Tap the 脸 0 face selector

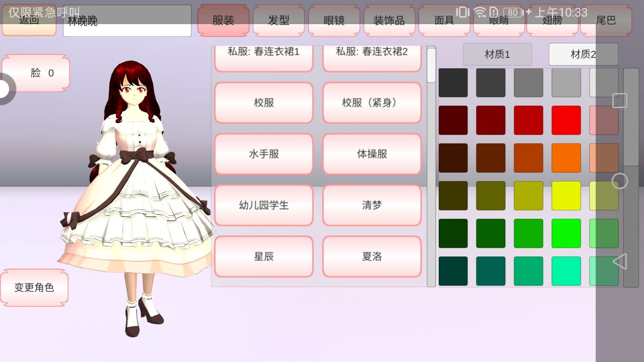point(36,73)
